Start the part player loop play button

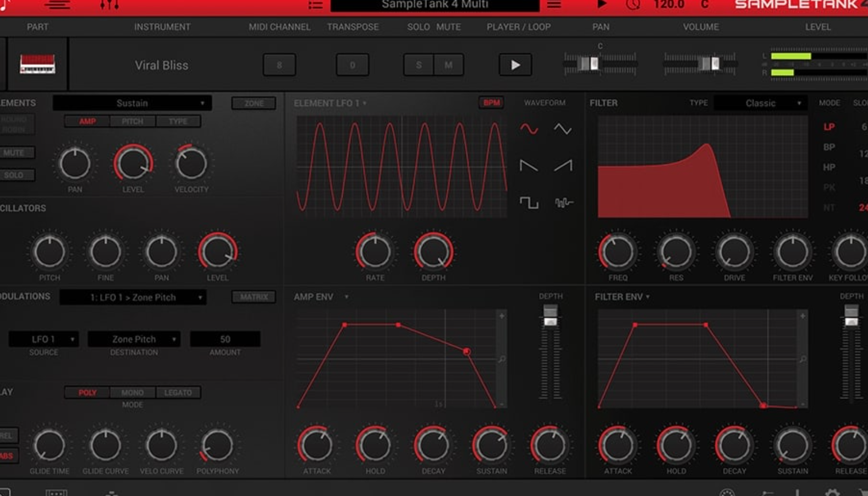click(515, 65)
